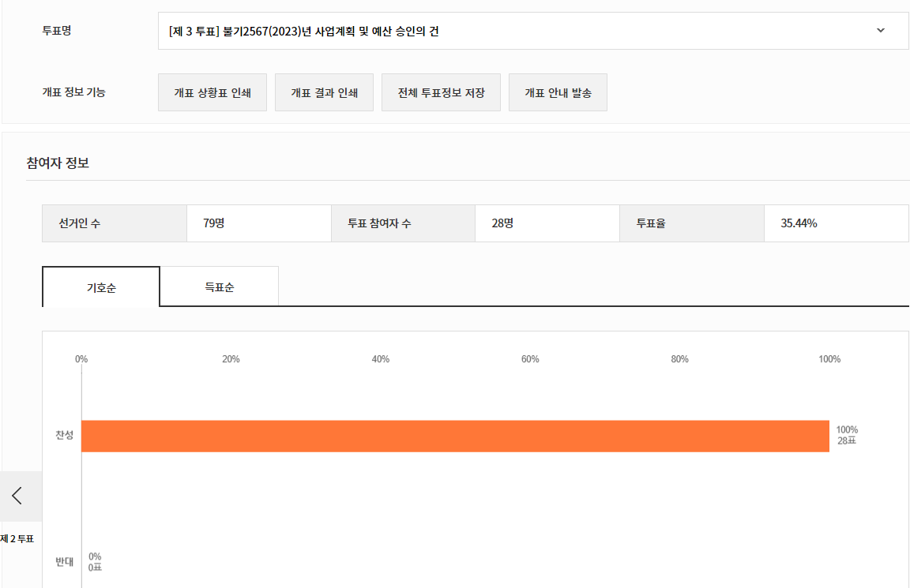Viewport: 910px width, 588px height.
Task: Click the 찬성 row label in chart
Action: point(64,436)
